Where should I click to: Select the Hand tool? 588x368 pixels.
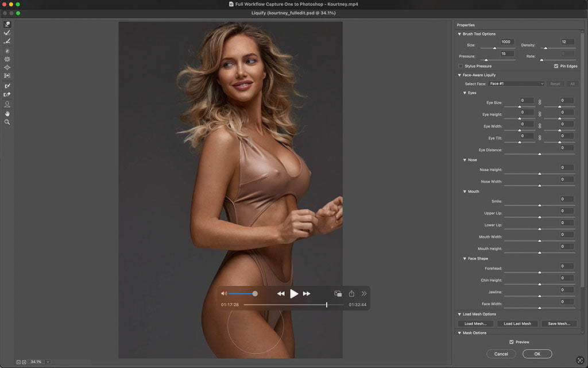[7, 113]
